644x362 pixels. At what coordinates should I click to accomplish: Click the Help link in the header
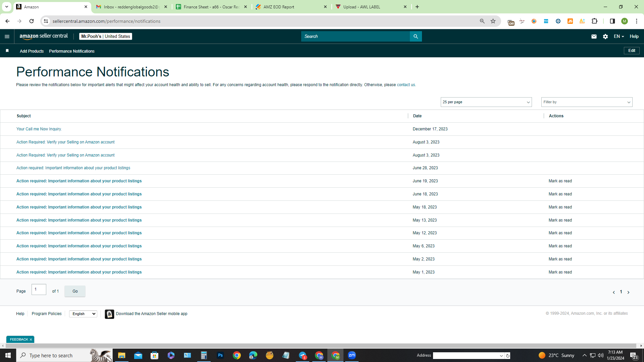click(x=634, y=37)
